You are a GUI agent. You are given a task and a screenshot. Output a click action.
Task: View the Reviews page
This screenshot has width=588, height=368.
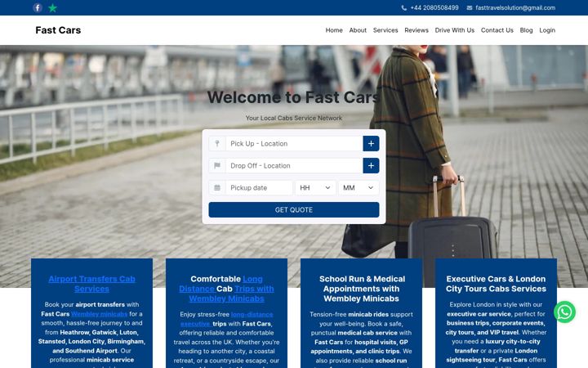[x=416, y=30]
